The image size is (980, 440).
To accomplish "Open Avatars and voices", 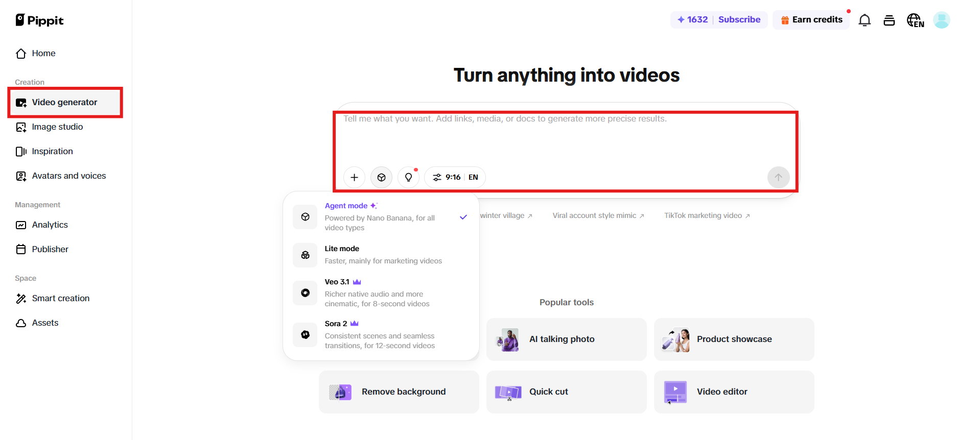I will tap(65, 176).
